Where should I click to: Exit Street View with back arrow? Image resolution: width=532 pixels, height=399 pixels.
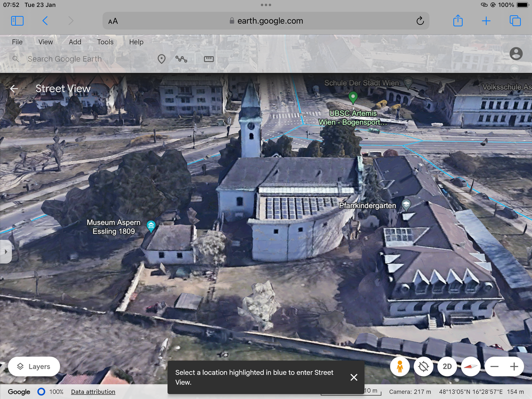[x=14, y=89]
